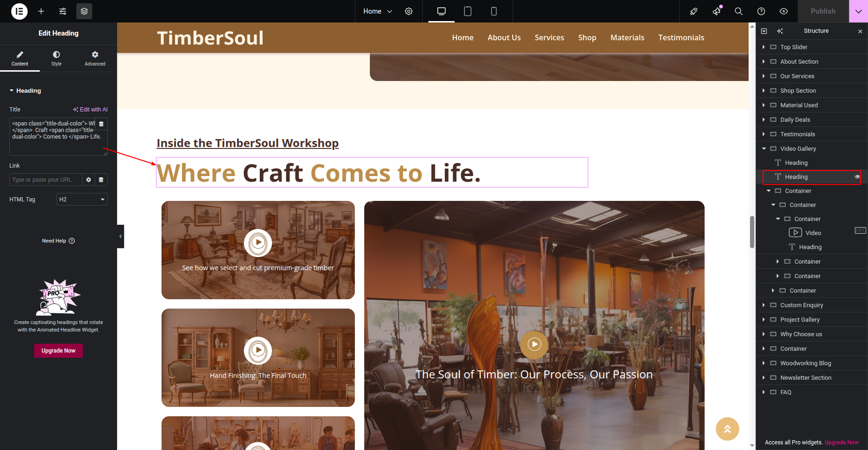
Task: Click the preview changes eye icon
Action: (x=784, y=11)
